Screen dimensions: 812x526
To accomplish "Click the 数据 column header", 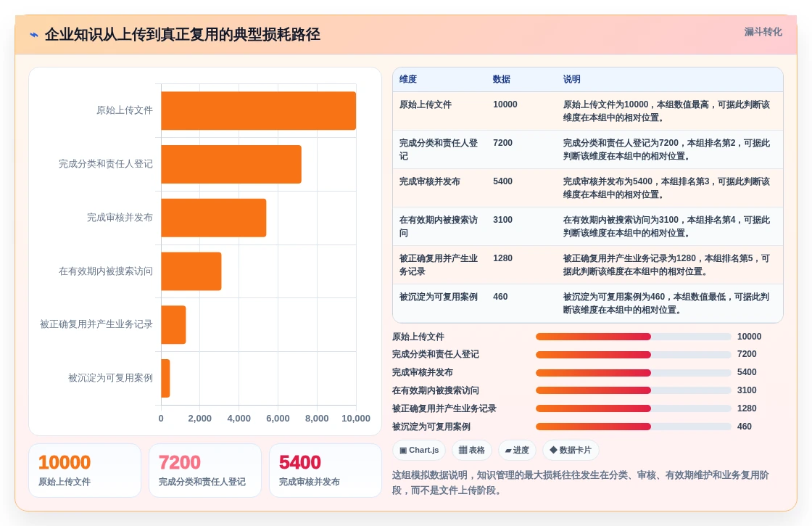I will (501, 79).
